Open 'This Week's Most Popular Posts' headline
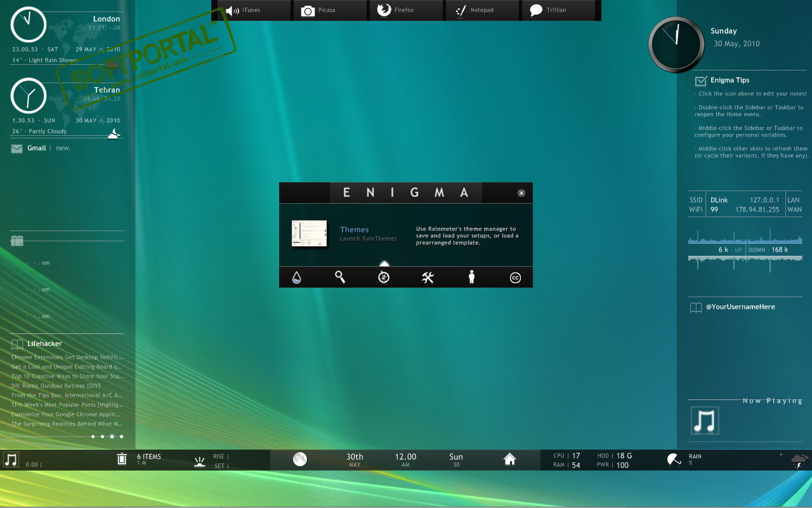Screen dimensions: 812x508 [67, 405]
